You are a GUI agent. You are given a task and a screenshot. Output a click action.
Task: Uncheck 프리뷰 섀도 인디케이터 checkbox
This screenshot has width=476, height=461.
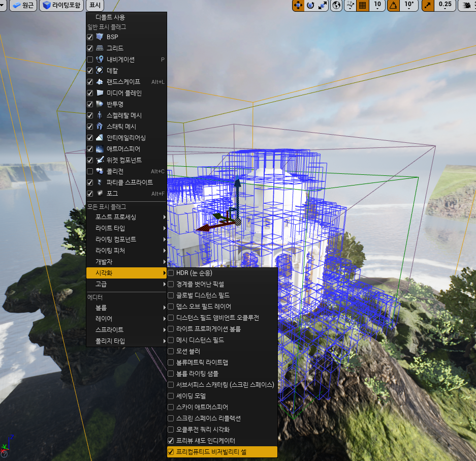coord(171,441)
